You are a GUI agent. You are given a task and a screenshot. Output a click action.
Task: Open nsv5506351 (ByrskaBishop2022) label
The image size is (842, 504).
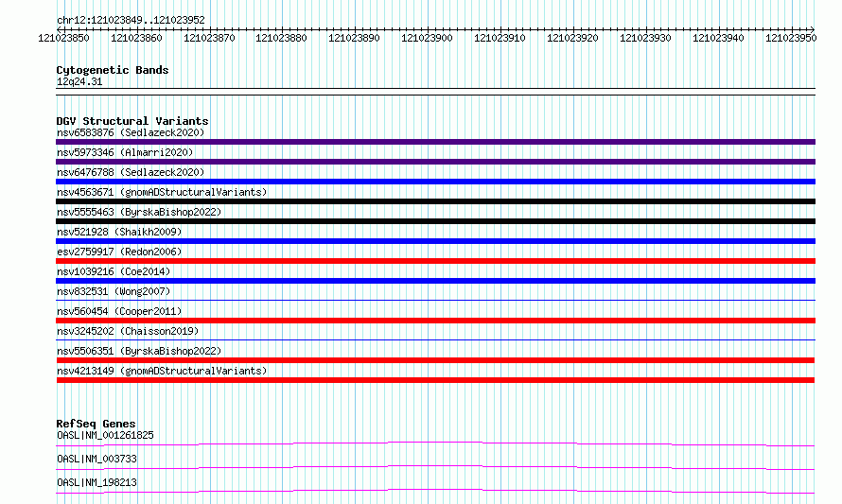tap(139, 351)
